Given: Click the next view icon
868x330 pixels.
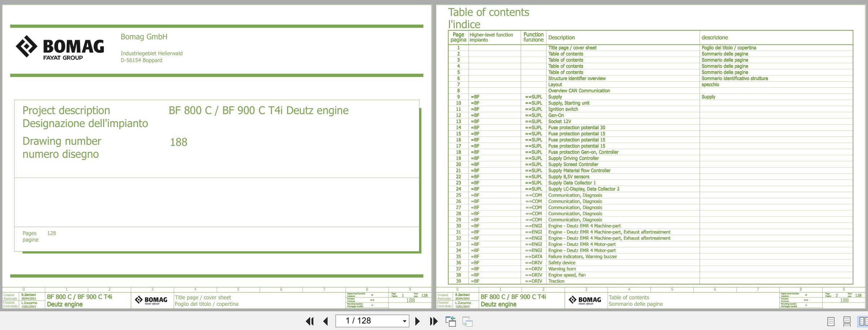Looking at the screenshot, I should pos(467,321).
